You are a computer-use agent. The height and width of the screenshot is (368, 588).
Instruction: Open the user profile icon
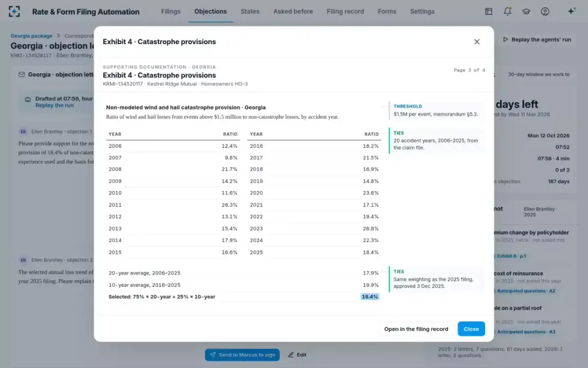pos(545,11)
